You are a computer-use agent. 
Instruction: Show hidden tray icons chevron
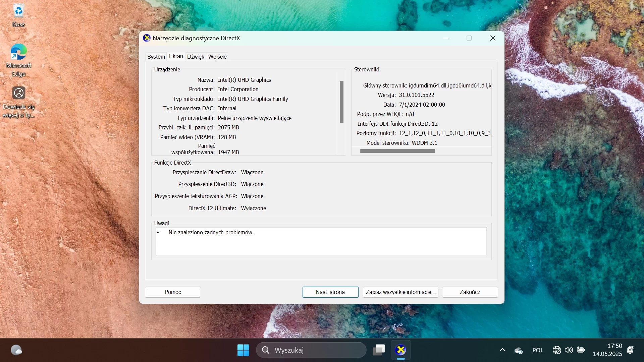(x=502, y=350)
